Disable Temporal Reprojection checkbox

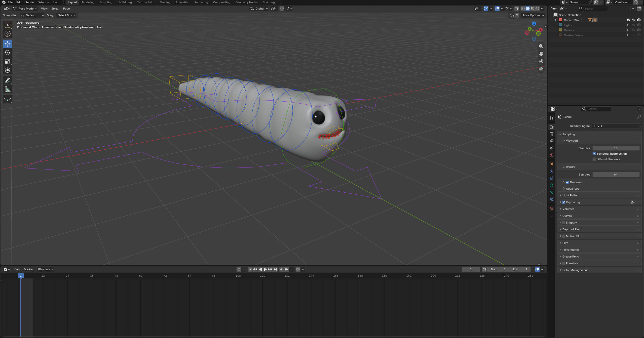click(594, 154)
